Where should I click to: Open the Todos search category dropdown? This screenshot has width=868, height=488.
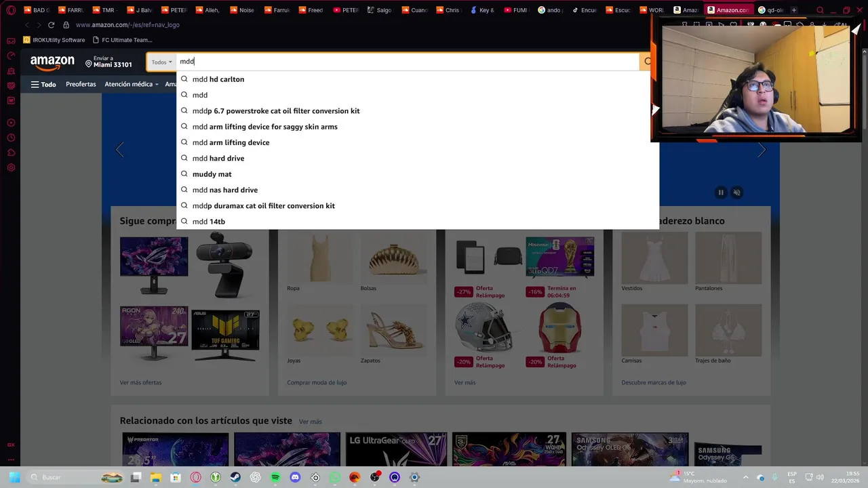click(161, 62)
